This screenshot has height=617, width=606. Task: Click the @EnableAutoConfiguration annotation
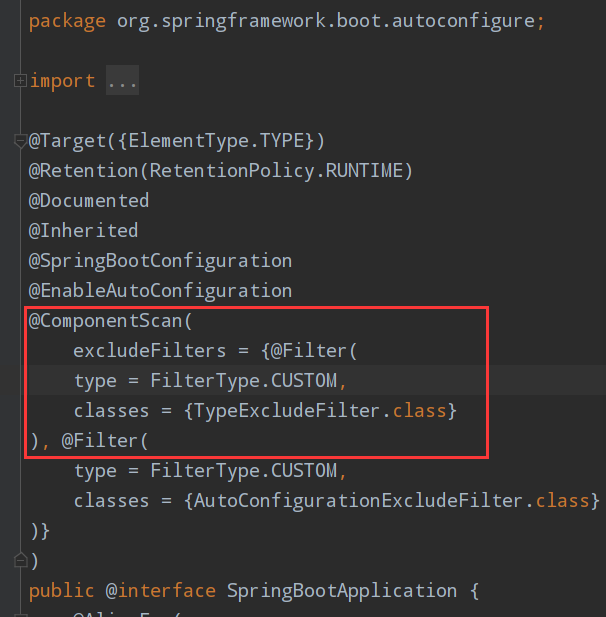[161, 291]
